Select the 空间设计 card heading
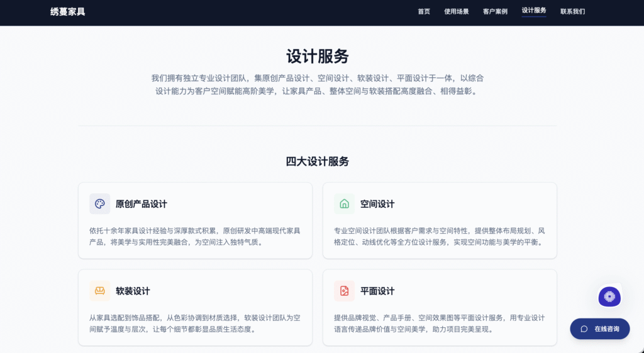This screenshot has width=644, height=353. (x=377, y=204)
